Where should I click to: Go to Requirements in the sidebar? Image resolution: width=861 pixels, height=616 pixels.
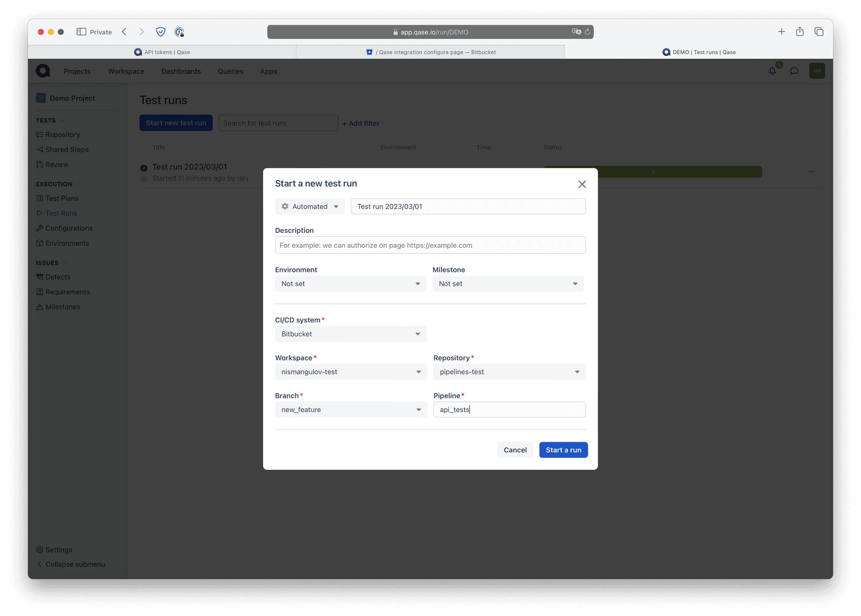(x=63, y=292)
